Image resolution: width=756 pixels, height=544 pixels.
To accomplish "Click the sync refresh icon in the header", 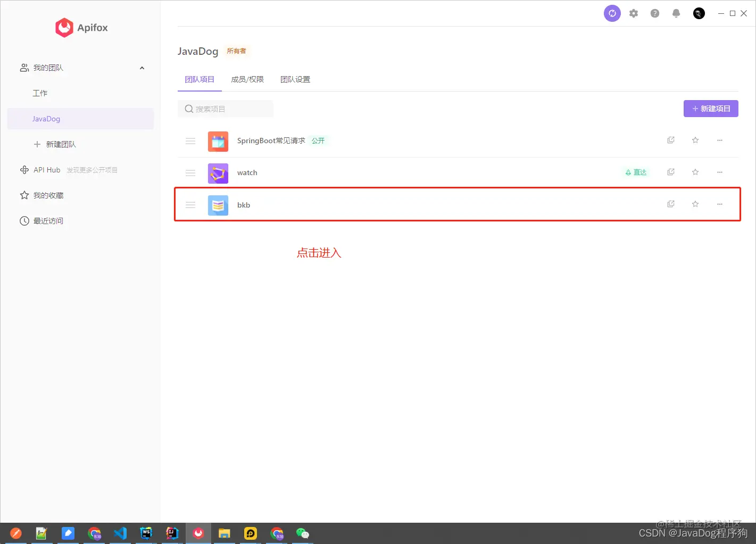I will [612, 13].
